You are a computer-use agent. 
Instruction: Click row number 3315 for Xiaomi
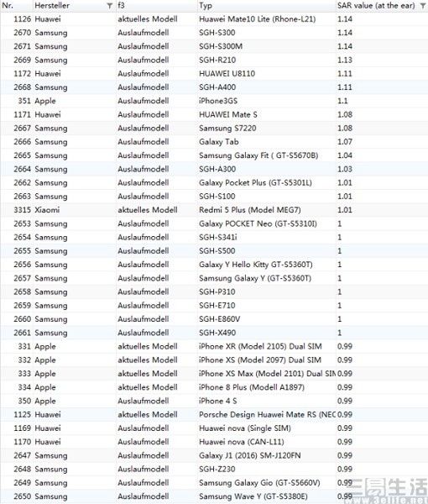coord(23,210)
